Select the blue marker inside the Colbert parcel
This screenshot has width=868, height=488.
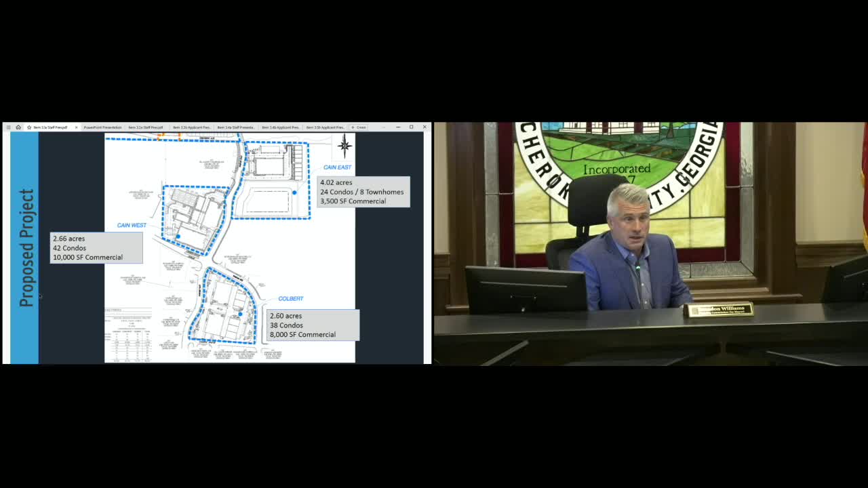pos(240,314)
